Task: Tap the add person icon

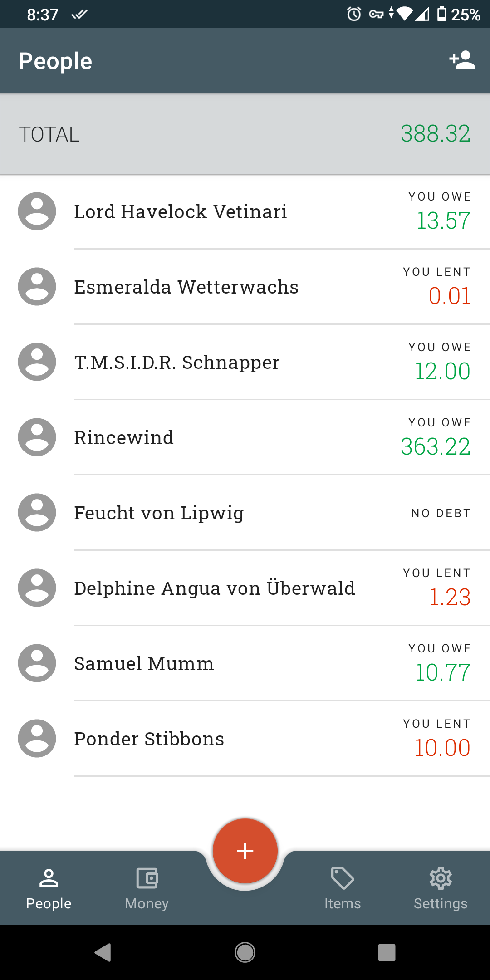Action: pos(462,60)
